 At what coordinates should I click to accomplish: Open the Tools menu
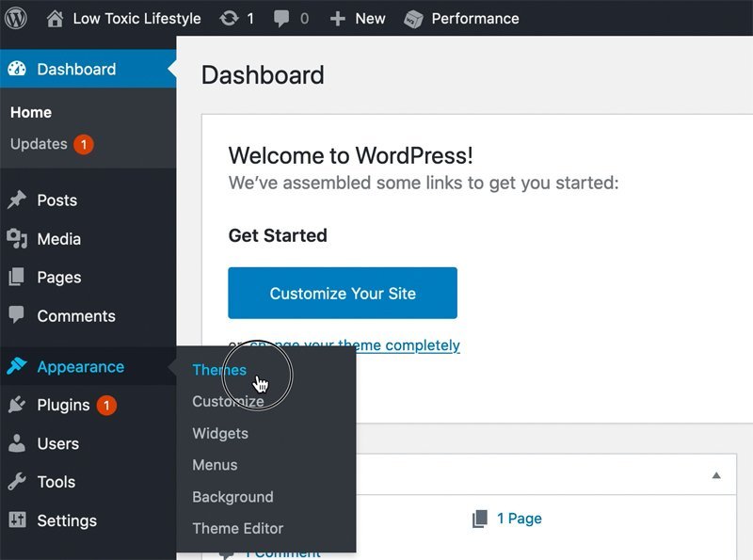pyautogui.click(x=88, y=482)
